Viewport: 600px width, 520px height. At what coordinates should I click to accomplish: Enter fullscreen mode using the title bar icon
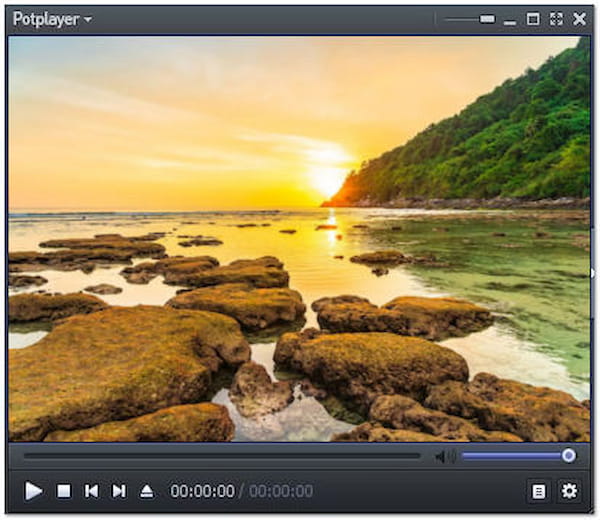point(556,19)
